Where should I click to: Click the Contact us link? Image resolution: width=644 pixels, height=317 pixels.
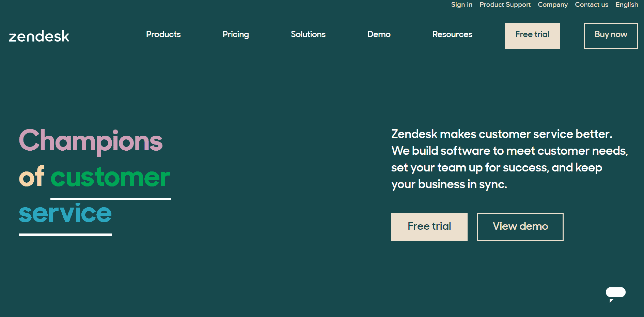592,5
